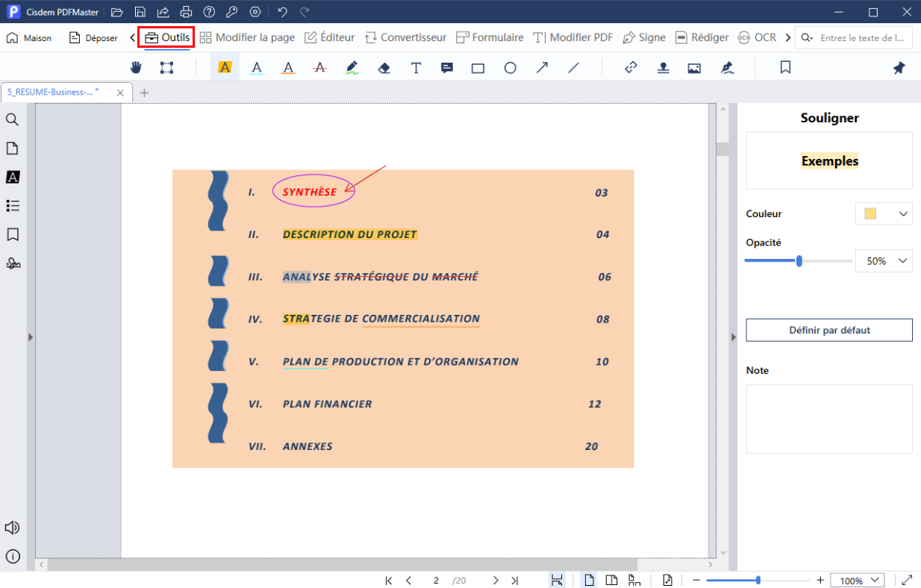The image size is (921, 588).
Task: Collapse the left panel with side arrow
Action: pyautogui.click(x=30, y=337)
